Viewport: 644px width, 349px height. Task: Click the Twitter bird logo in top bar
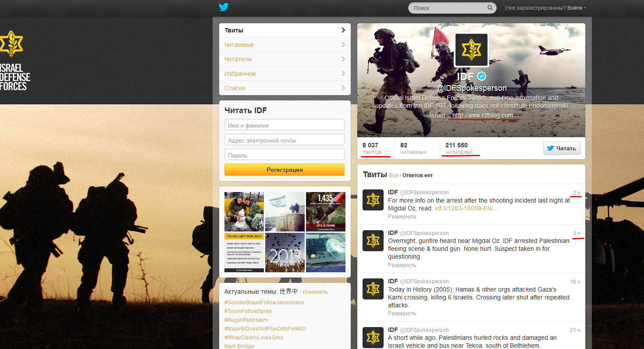pos(224,7)
